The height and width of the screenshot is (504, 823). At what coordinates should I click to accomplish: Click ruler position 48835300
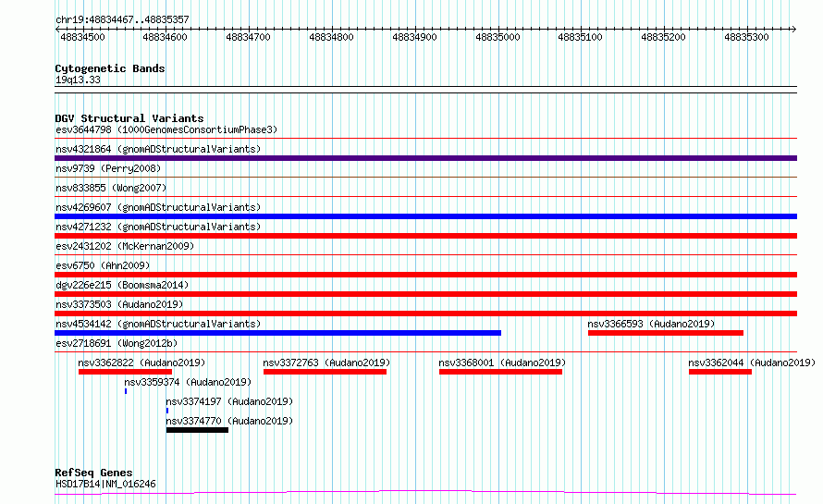coord(746,37)
